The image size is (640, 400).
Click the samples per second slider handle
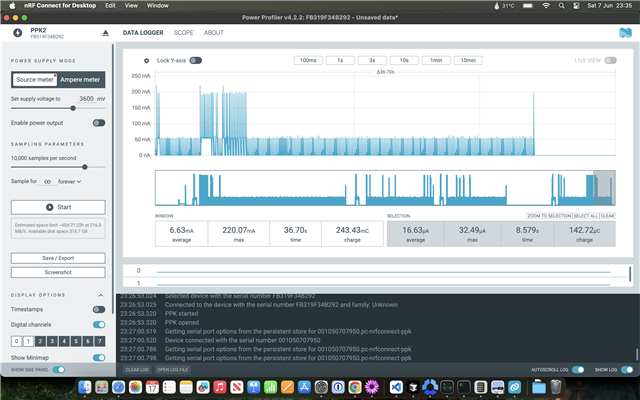click(85, 167)
